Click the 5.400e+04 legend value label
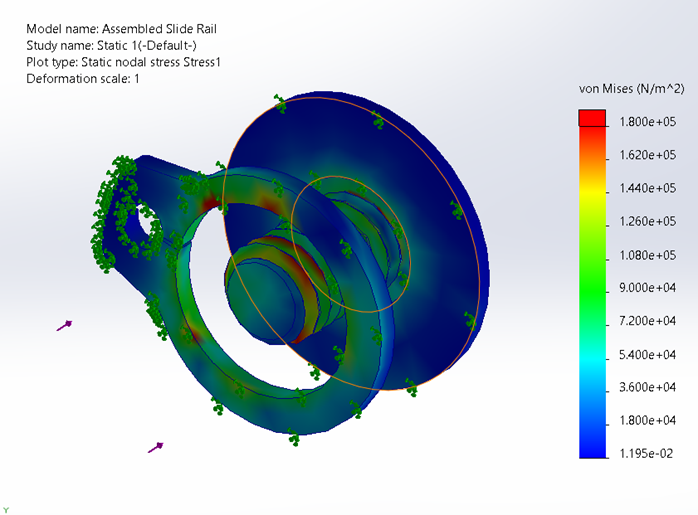 (646, 354)
